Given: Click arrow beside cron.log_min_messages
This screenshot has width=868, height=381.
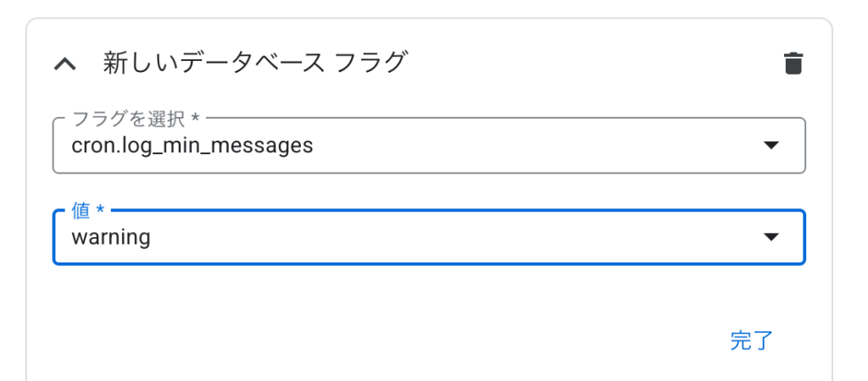Looking at the screenshot, I should pos(771,146).
